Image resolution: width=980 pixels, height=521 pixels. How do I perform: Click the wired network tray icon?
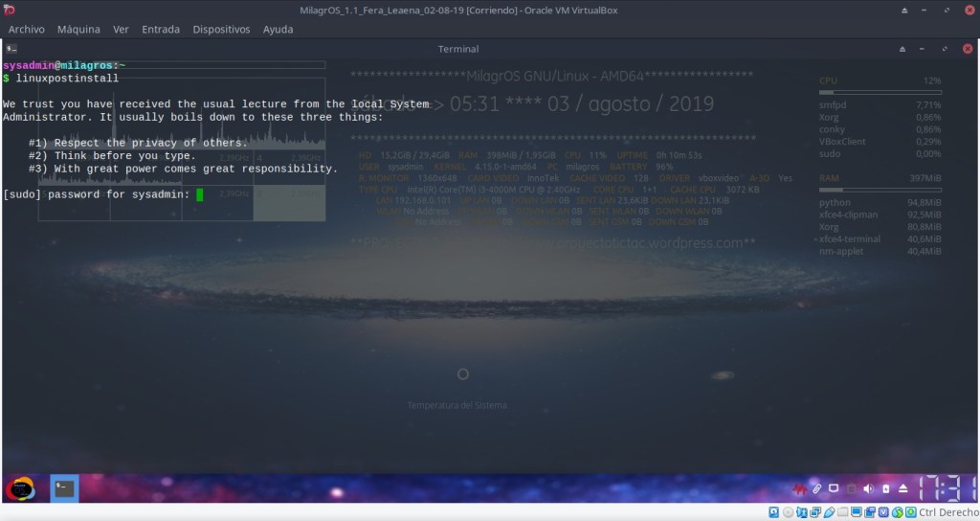tap(834, 488)
